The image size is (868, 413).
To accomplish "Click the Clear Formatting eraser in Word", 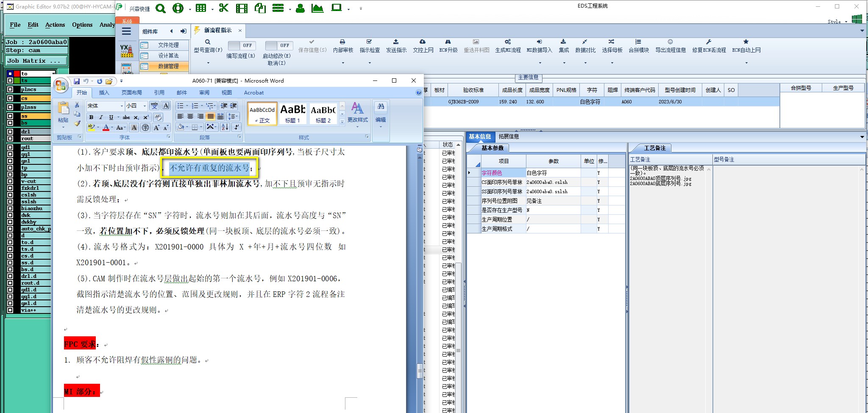I will (x=158, y=117).
